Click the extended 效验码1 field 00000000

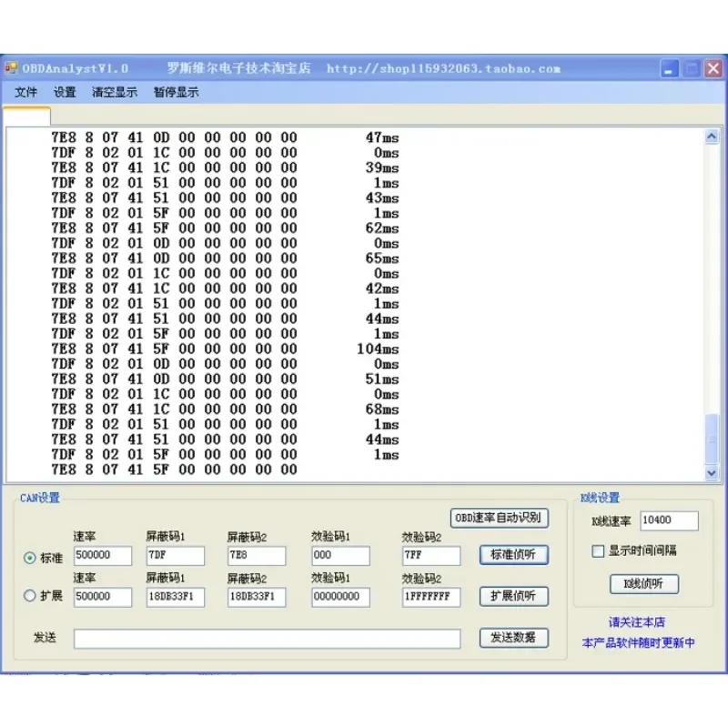click(x=340, y=597)
